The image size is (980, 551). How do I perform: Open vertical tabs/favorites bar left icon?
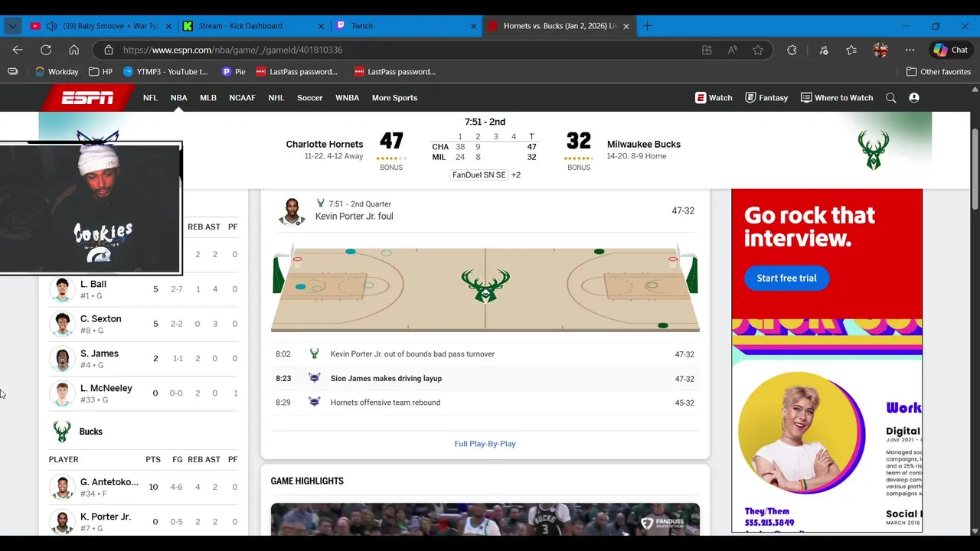(x=13, y=72)
